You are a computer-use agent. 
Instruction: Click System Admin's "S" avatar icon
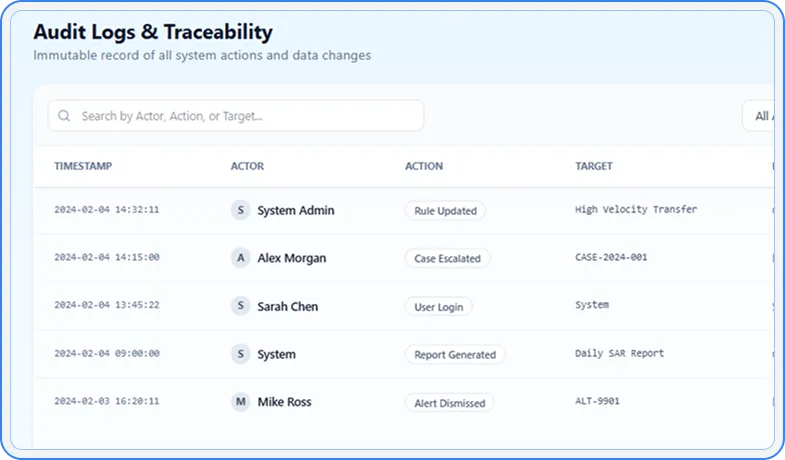(240, 210)
